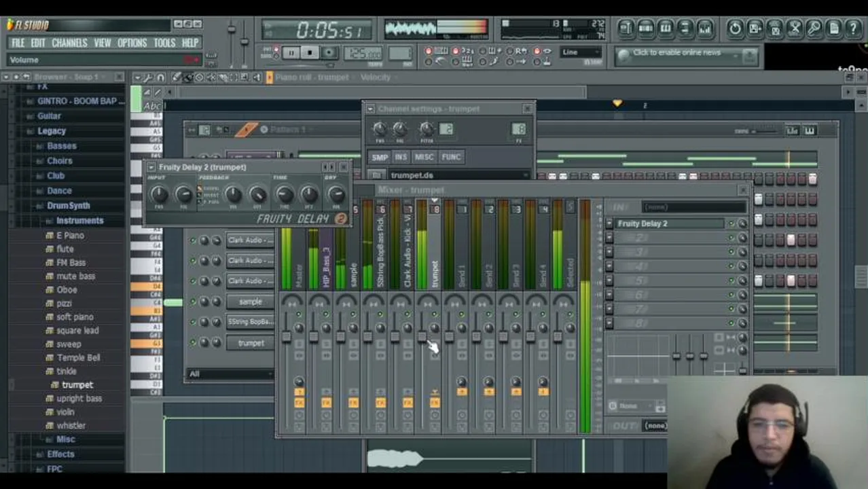This screenshot has width=868, height=489.
Task: Open the FILE menu
Action: (x=18, y=43)
